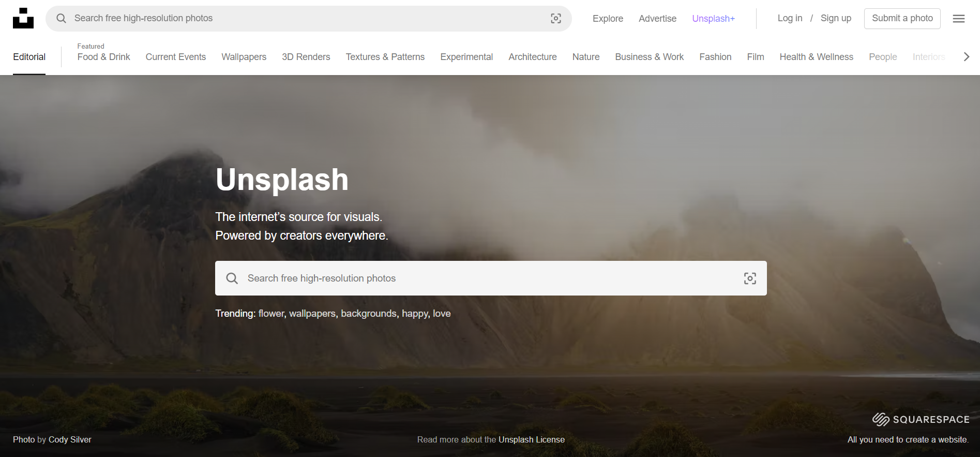Click Log in
The image size is (980, 457).
(x=790, y=18)
